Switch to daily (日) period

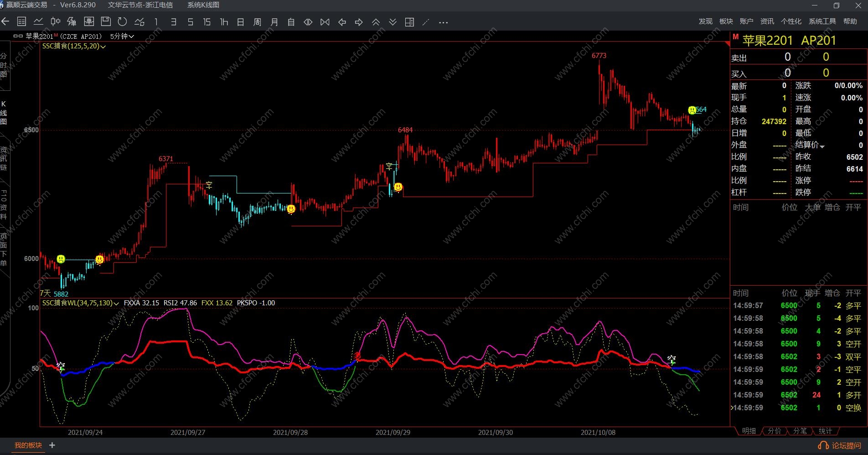(241, 21)
